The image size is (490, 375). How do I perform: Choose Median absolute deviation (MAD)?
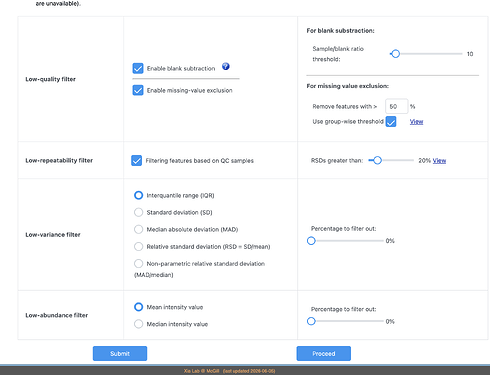[138, 229]
